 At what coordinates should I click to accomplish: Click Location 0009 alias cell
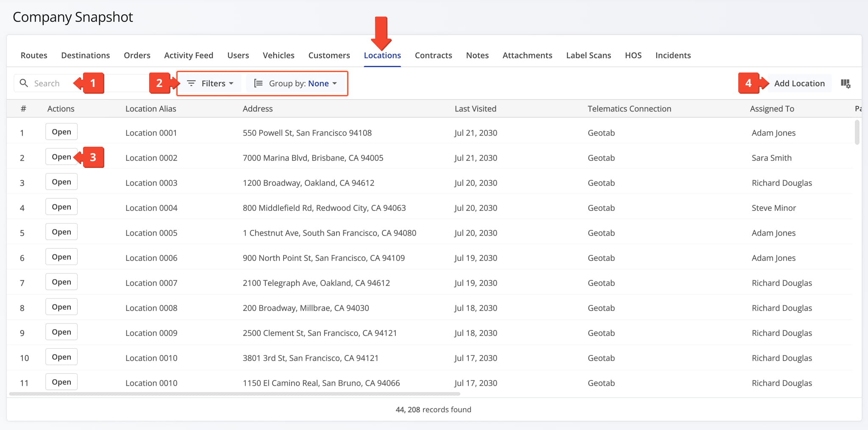(x=151, y=333)
